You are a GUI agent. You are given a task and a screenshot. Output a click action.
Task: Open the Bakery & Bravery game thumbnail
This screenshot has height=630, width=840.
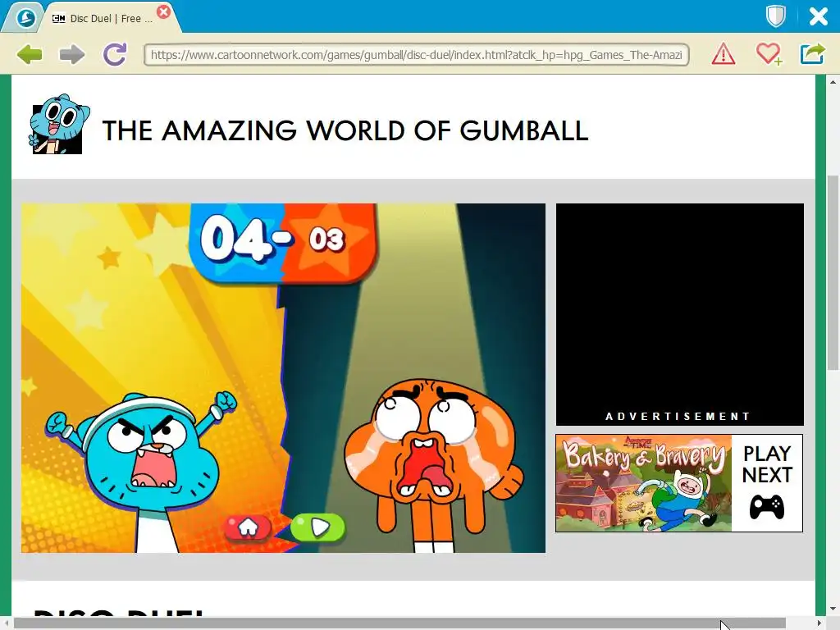tap(643, 483)
